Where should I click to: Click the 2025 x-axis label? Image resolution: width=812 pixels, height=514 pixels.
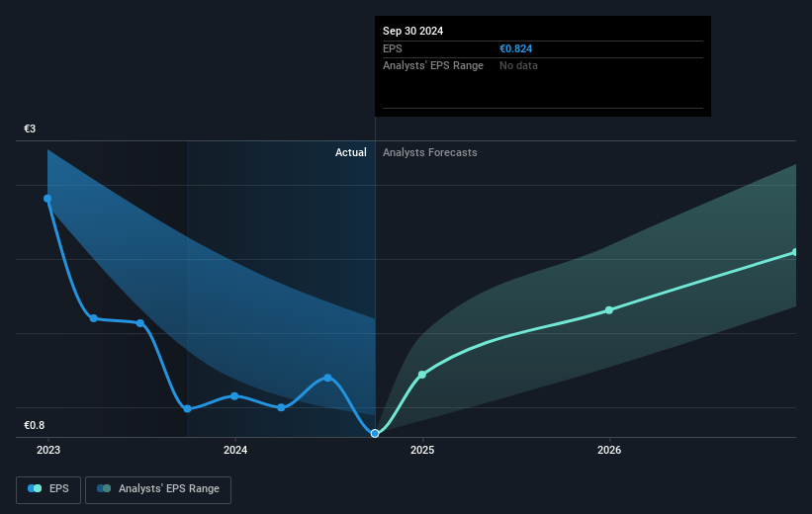(x=422, y=450)
